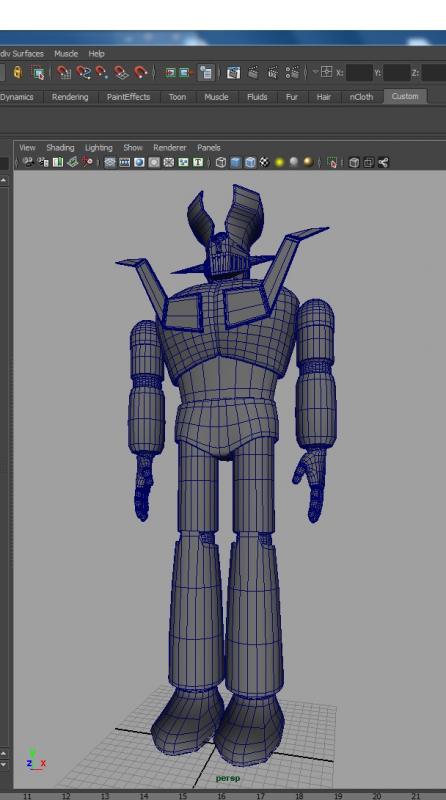
Task: Toggle gate mask display
Action: 154,162
